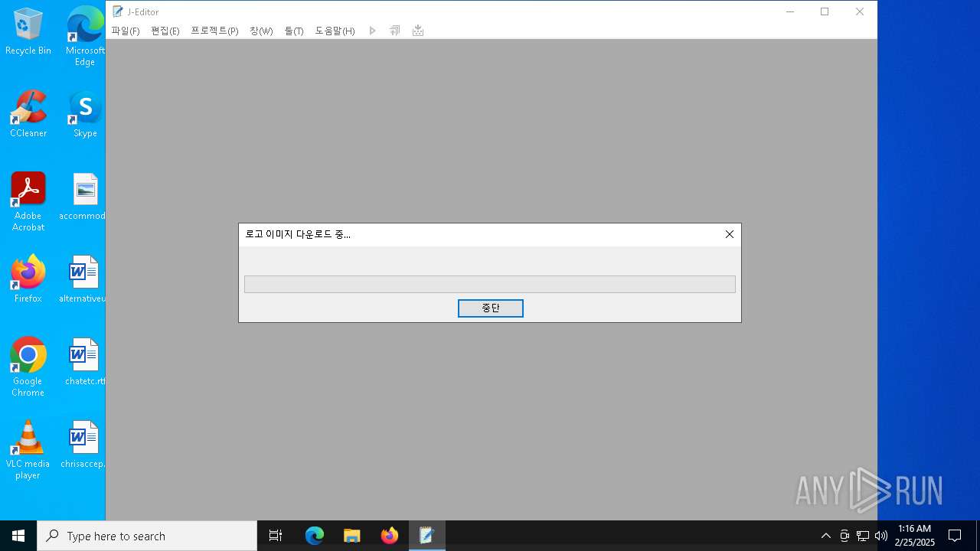Viewport: 980px width, 551px height.
Task: Minimize the J-Editor window
Action: point(790,11)
